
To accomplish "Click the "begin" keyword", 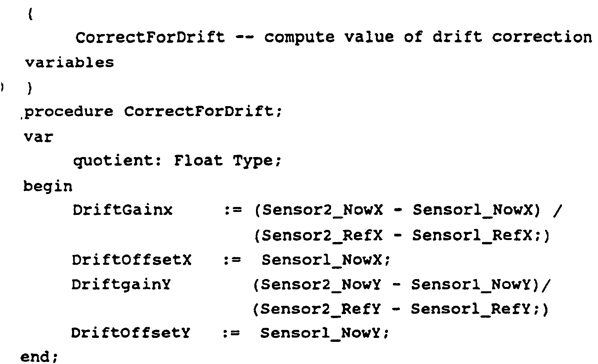I will 48,186.
